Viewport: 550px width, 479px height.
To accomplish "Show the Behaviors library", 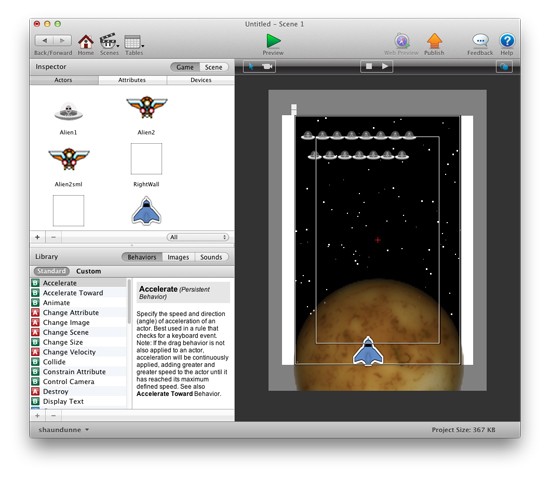I will click(x=142, y=257).
